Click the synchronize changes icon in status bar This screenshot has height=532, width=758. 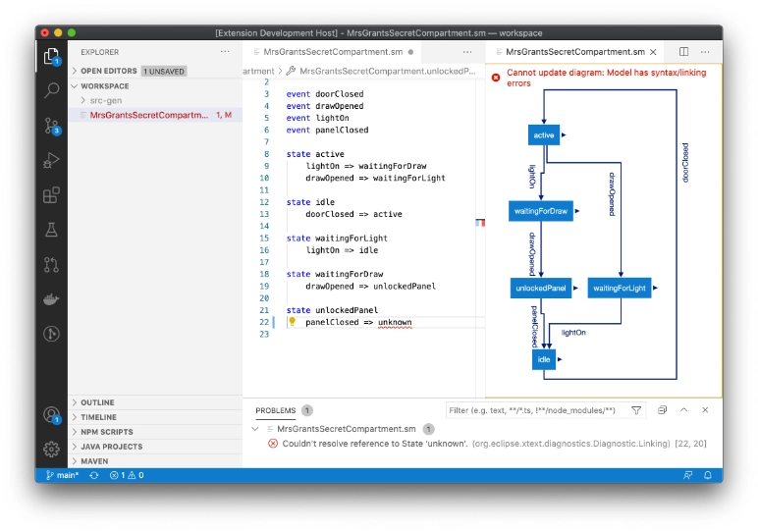point(94,475)
